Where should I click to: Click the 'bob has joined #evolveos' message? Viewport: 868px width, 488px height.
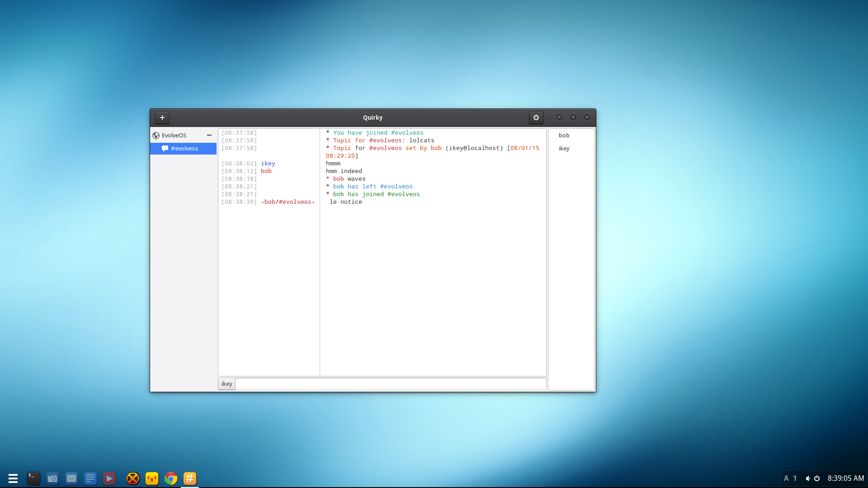tap(373, 194)
